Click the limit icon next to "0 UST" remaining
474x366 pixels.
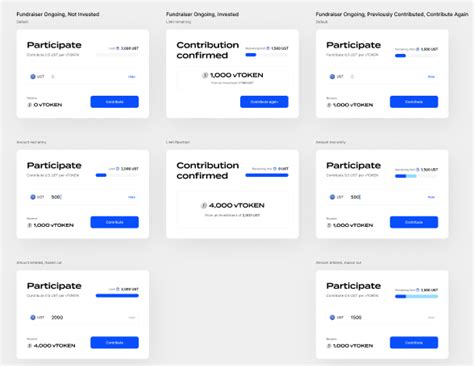275,169
